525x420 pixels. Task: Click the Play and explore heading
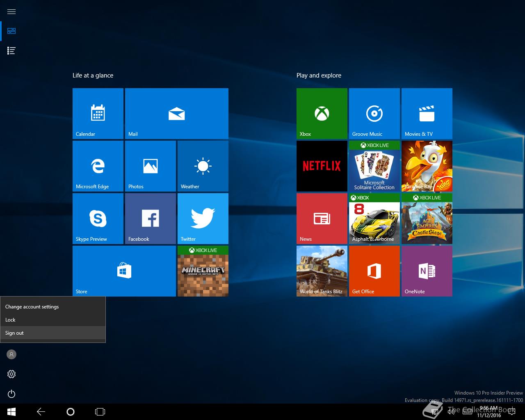319,75
